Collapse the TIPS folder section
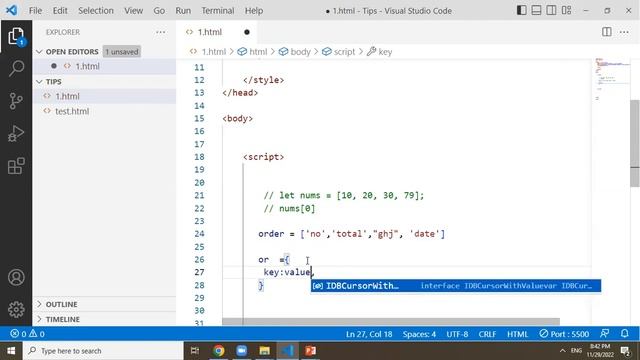This screenshot has height=360, width=640. pyautogui.click(x=49, y=82)
